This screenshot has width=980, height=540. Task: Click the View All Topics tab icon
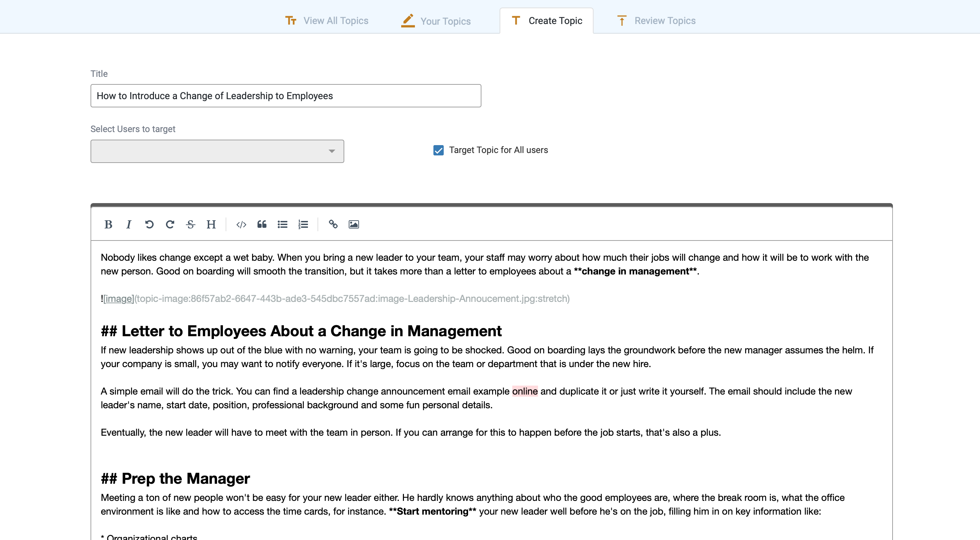(291, 21)
